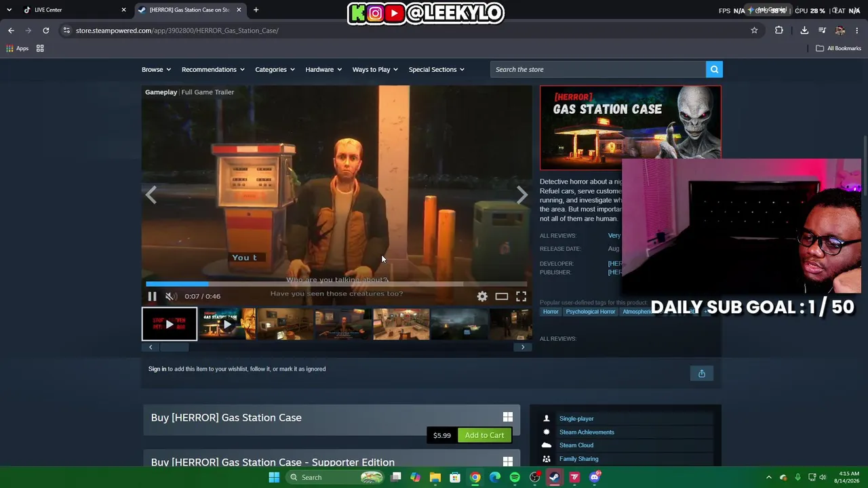Click the Horror tag
The image size is (868, 488).
[551, 312]
